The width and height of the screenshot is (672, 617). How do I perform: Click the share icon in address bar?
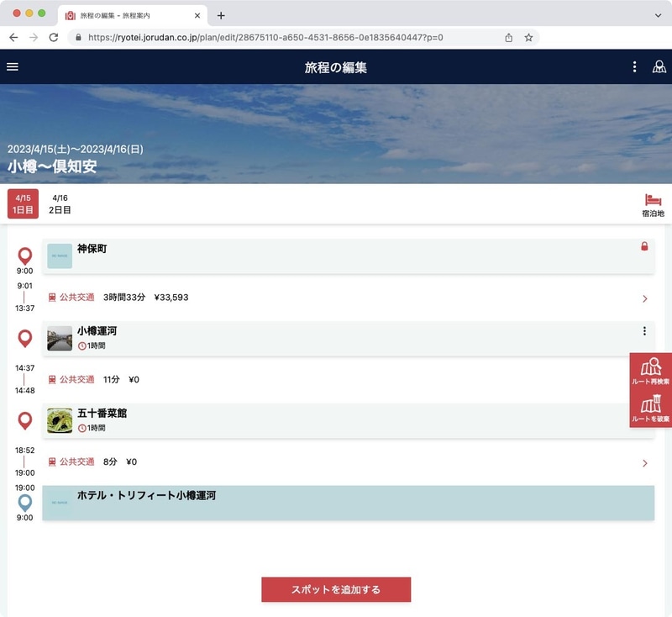click(508, 38)
